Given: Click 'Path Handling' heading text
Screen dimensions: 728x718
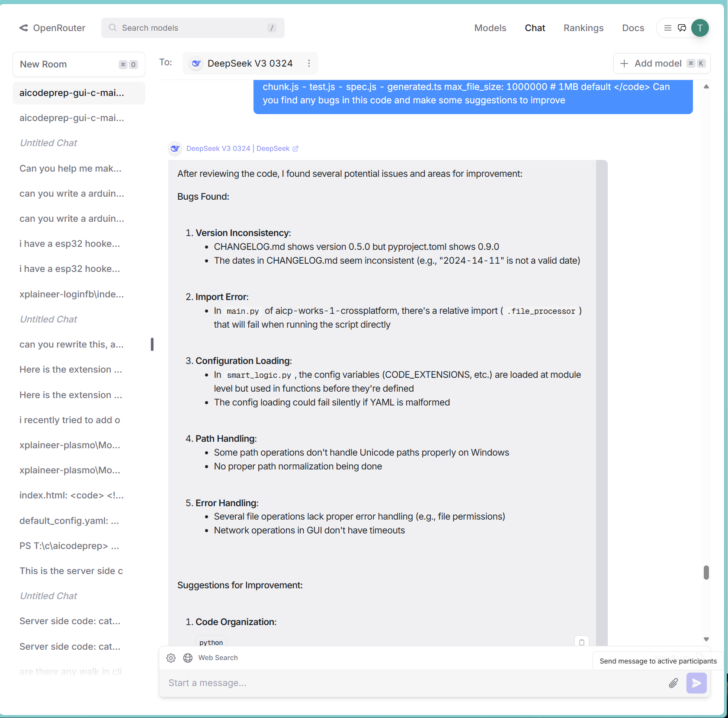Looking at the screenshot, I should pos(226,439).
